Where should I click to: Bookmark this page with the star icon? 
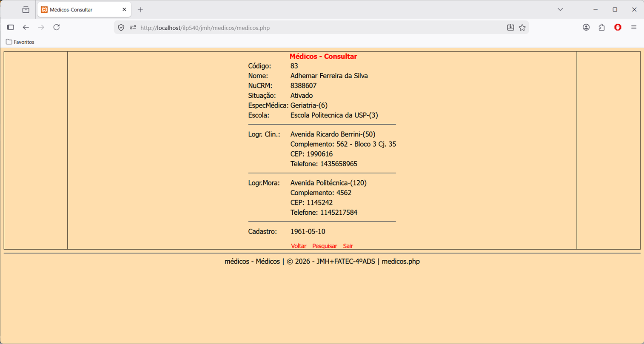[x=522, y=28]
